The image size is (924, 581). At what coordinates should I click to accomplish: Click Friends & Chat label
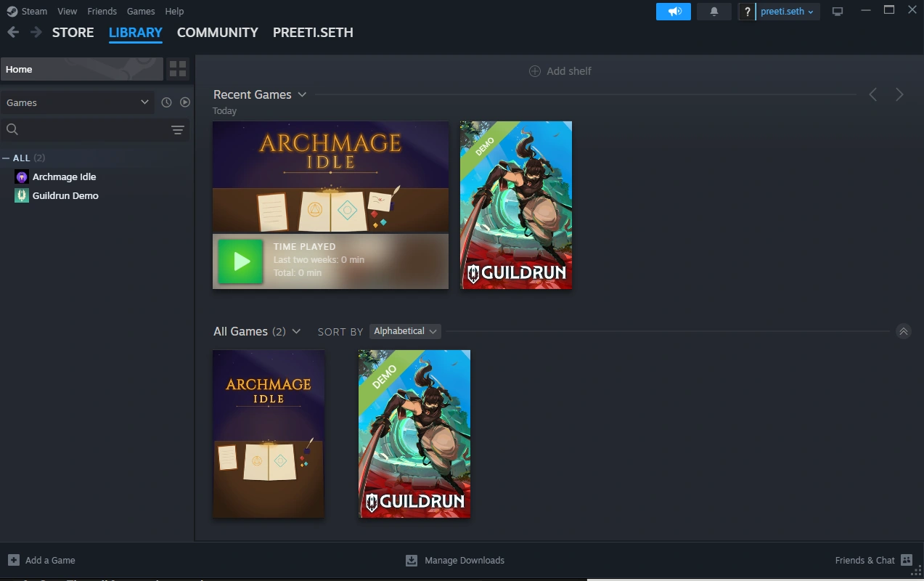(865, 560)
